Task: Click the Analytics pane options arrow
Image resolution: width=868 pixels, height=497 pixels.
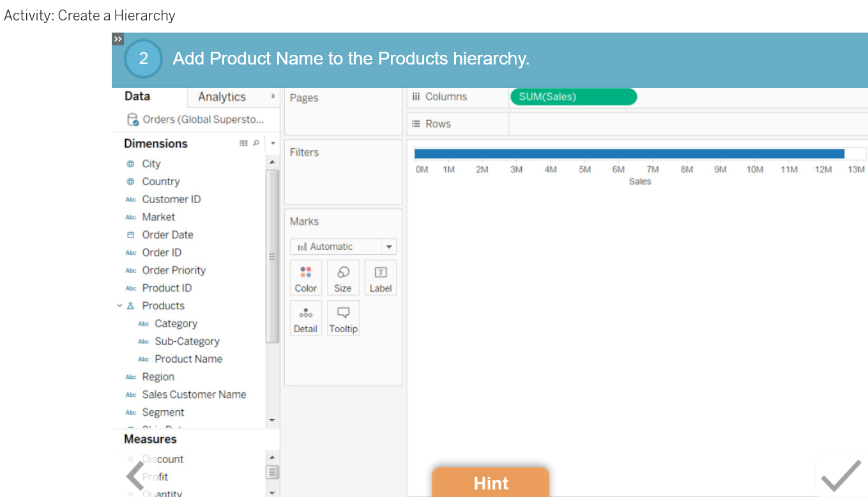Action: [x=273, y=96]
